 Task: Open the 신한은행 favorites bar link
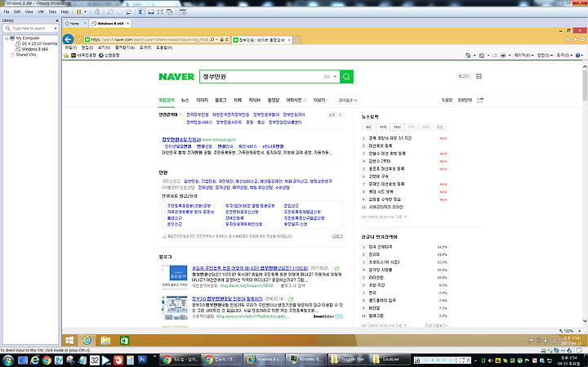109,55
